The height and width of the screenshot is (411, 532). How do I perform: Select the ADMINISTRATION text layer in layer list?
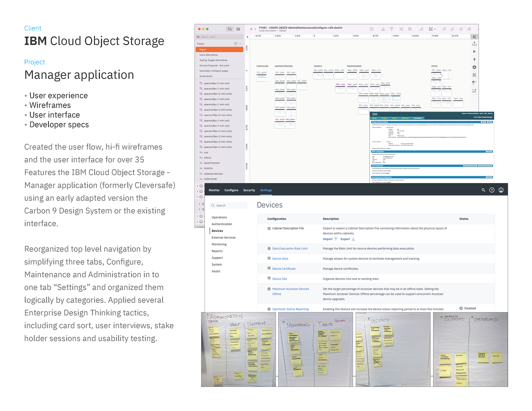click(x=213, y=174)
